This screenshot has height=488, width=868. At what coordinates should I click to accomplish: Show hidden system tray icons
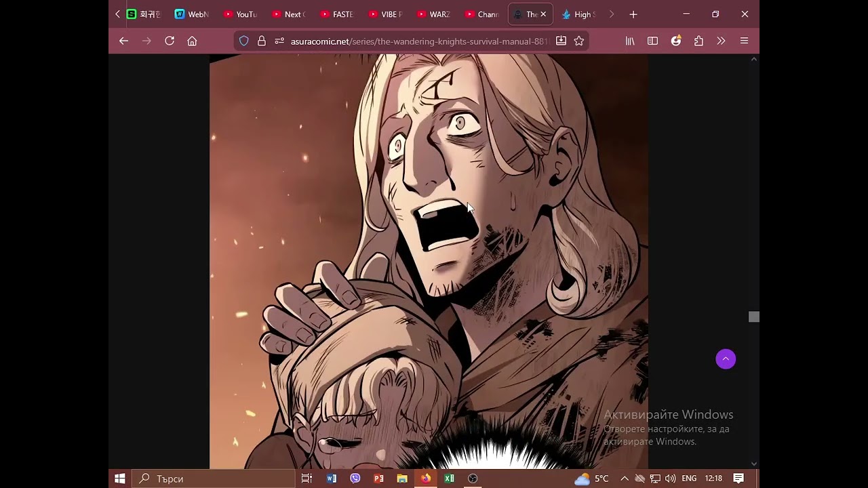point(625,479)
